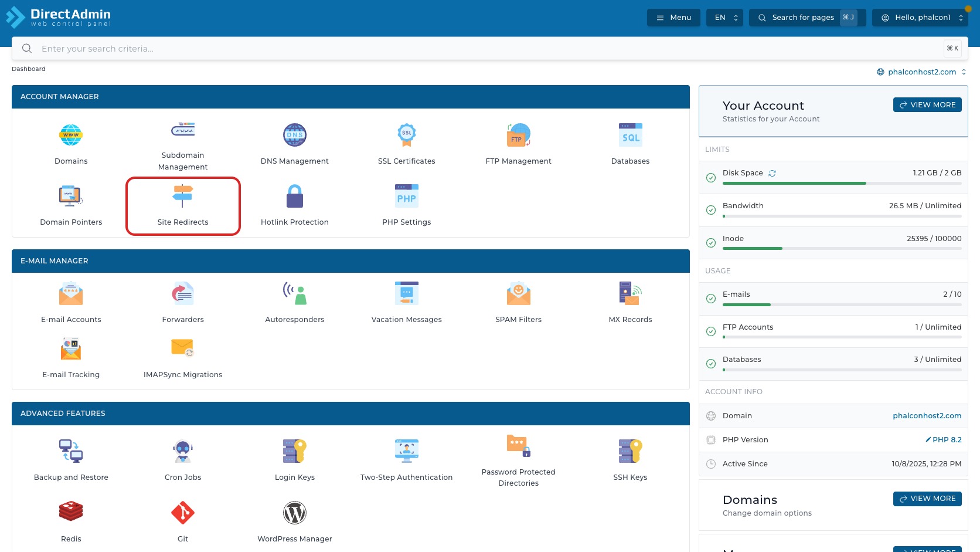
Task: Focus the search criteria field
Action: (490, 49)
